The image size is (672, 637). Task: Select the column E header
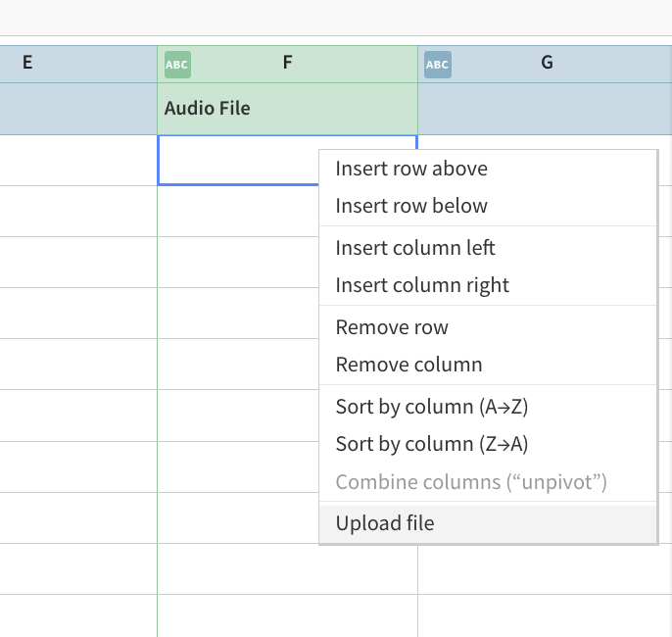pyautogui.click(x=27, y=63)
